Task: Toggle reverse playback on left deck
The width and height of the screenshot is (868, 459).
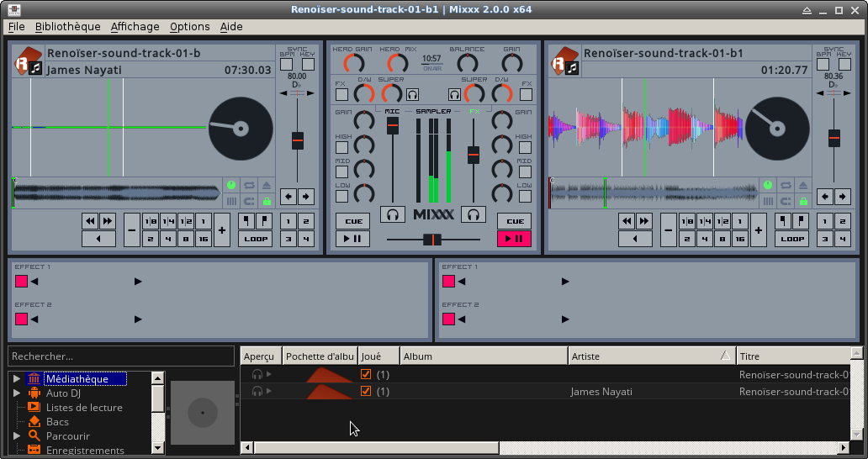Action: [98, 239]
